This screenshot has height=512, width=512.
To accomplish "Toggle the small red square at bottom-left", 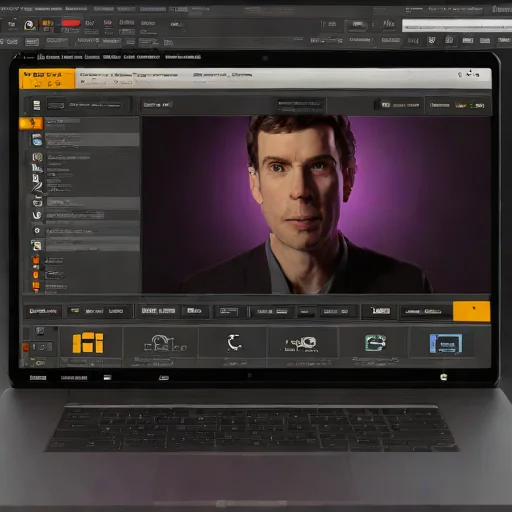I will click(x=25, y=347).
